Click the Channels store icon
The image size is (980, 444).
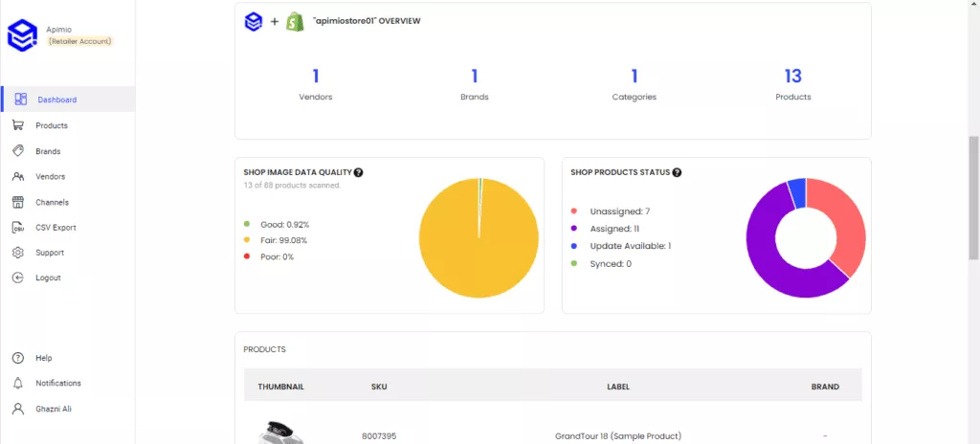click(x=17, y=202)
